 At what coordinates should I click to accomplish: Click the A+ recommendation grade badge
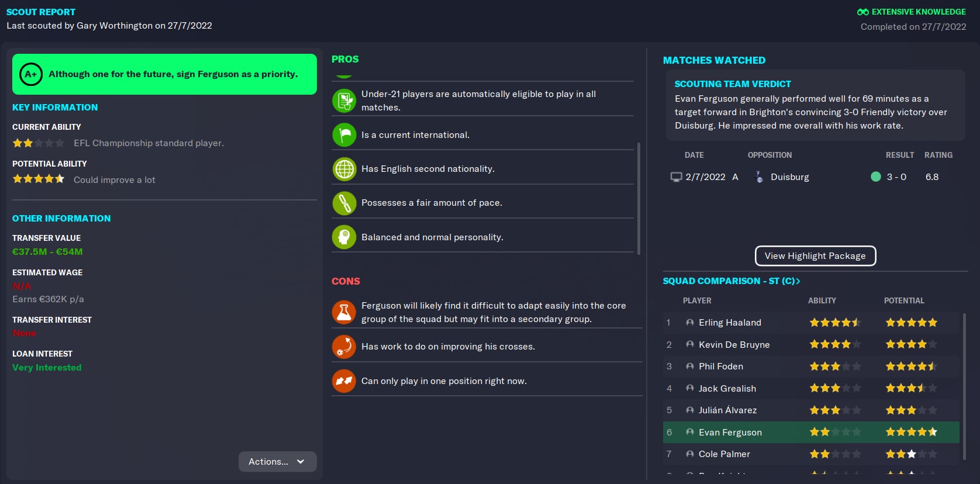[31, 74]
